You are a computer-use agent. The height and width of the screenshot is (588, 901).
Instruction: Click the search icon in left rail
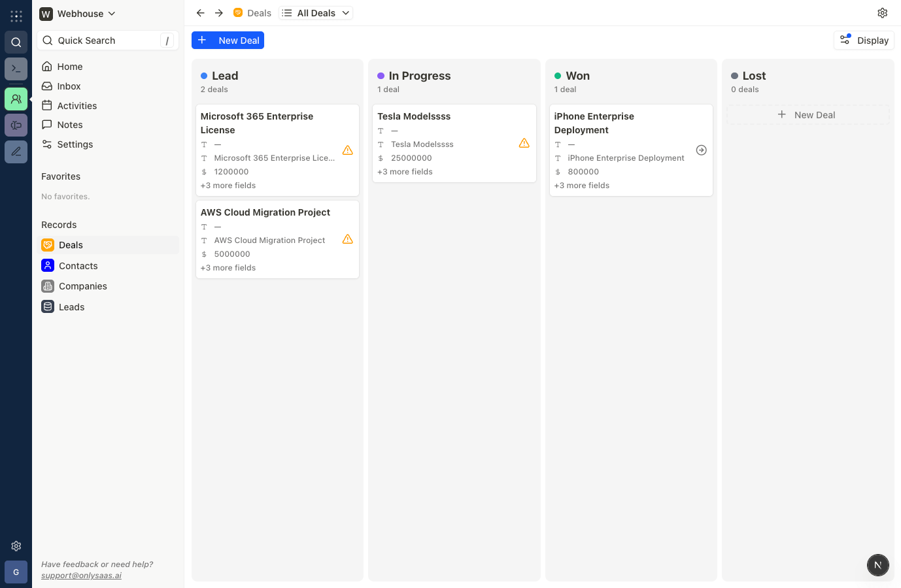tap(16, 42)
